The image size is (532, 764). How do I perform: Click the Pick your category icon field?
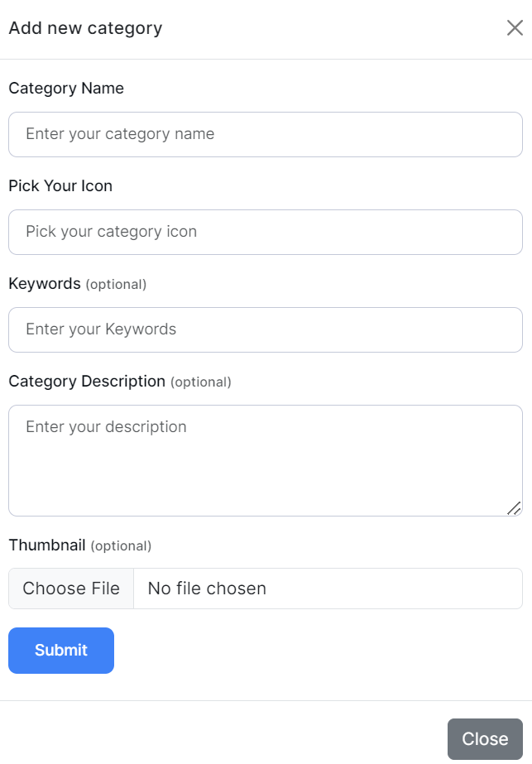[265, 232]
